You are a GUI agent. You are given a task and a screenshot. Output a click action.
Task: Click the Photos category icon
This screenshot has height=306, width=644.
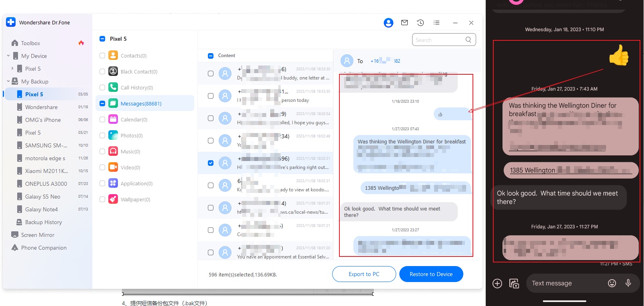(113, 135)
